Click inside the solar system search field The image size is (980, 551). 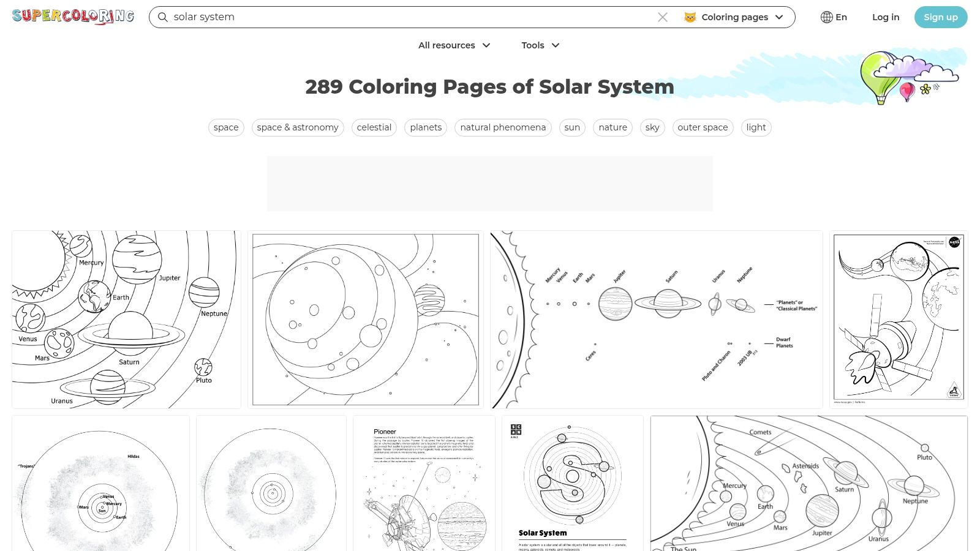click(x=410, y=17)
